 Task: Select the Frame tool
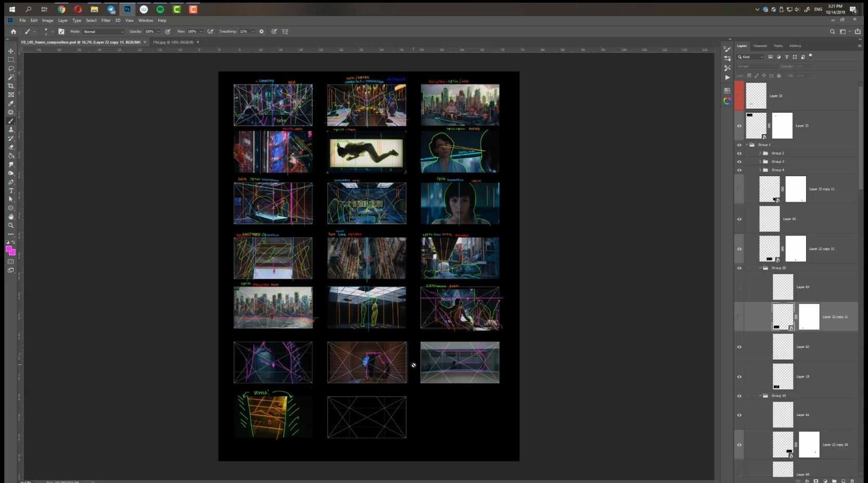(x=10, y=95)
